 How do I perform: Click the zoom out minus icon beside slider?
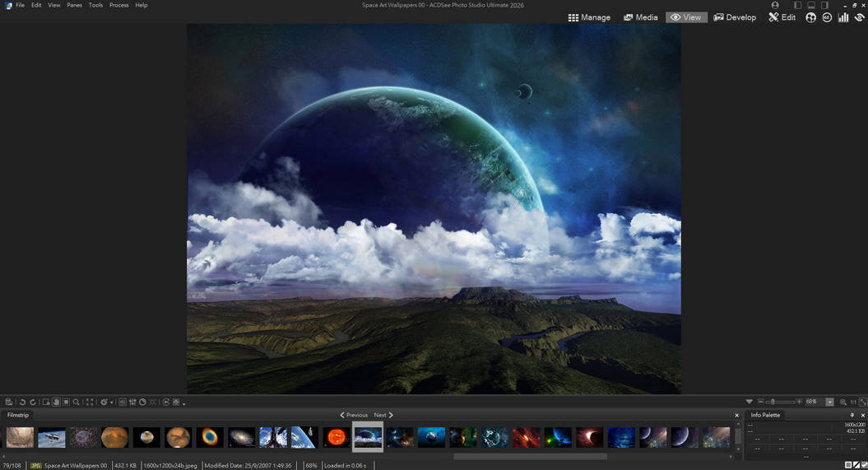760,402
